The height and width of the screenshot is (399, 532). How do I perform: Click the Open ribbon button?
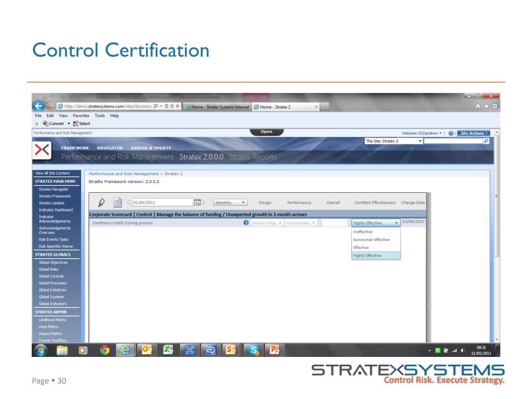tap(267, 131)
